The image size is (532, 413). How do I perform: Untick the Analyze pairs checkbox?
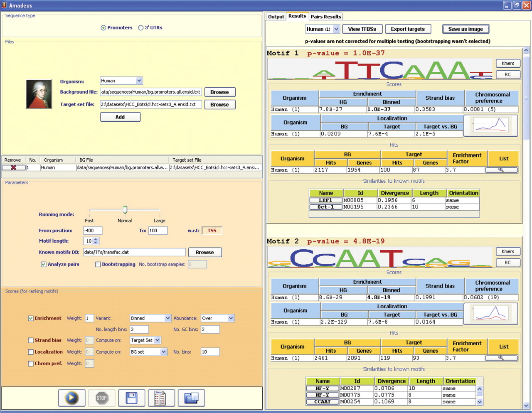coord(44,264)
